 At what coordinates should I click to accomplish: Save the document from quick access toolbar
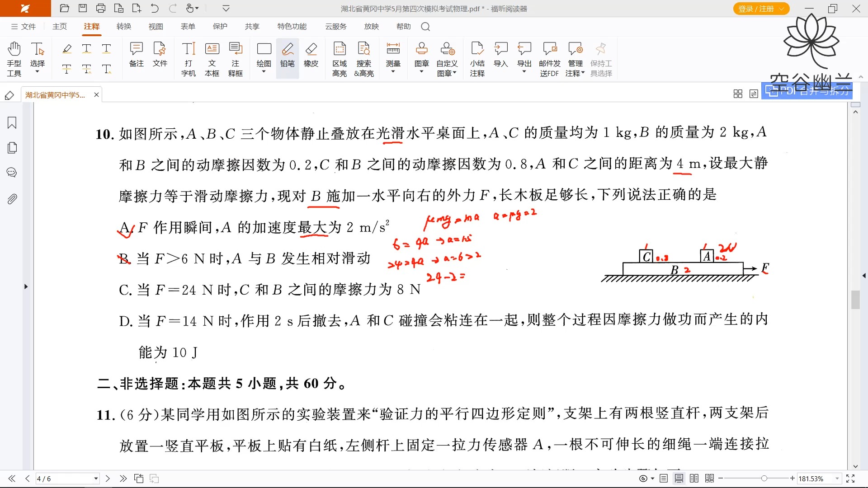(83, 8)
